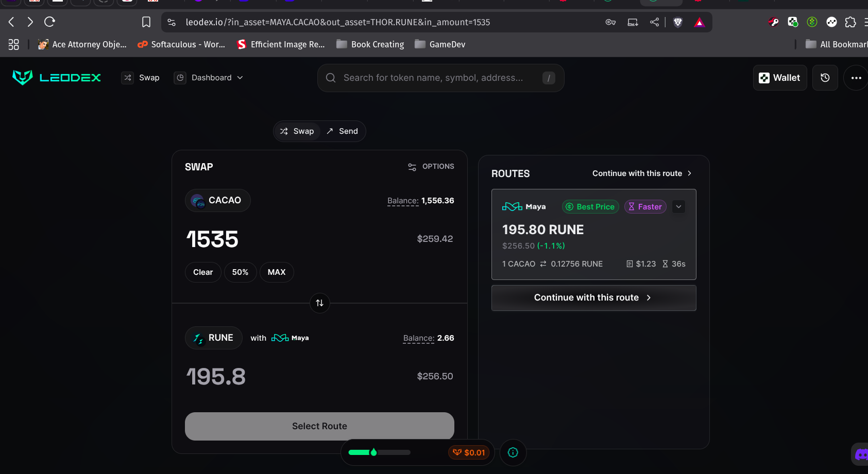This screenshot has width=868, height=474.
Task: Focus the token search field
Action: [440, 78]
